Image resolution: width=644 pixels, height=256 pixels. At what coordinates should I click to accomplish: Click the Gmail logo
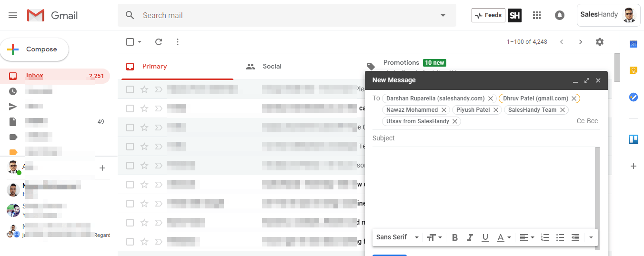click(x=52, y=15)
